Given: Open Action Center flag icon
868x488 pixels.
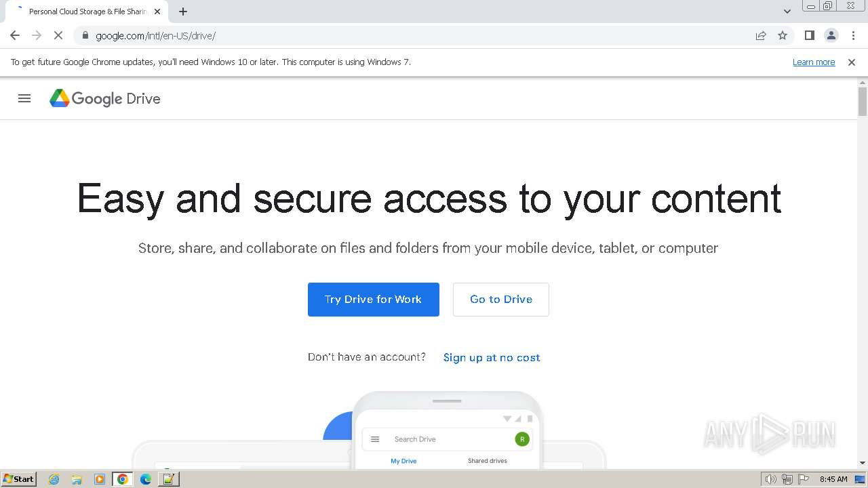Looking at the screenshot, I should (804, 479).
